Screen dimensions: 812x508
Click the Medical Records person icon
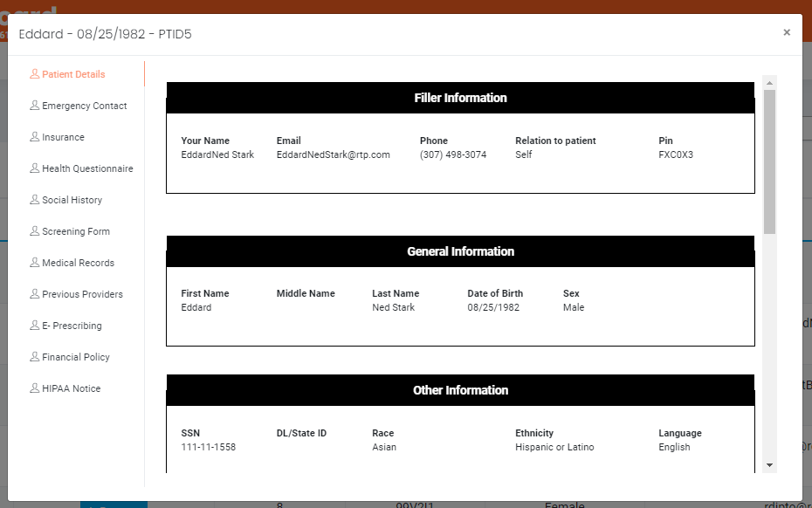(x=35, y=263)
